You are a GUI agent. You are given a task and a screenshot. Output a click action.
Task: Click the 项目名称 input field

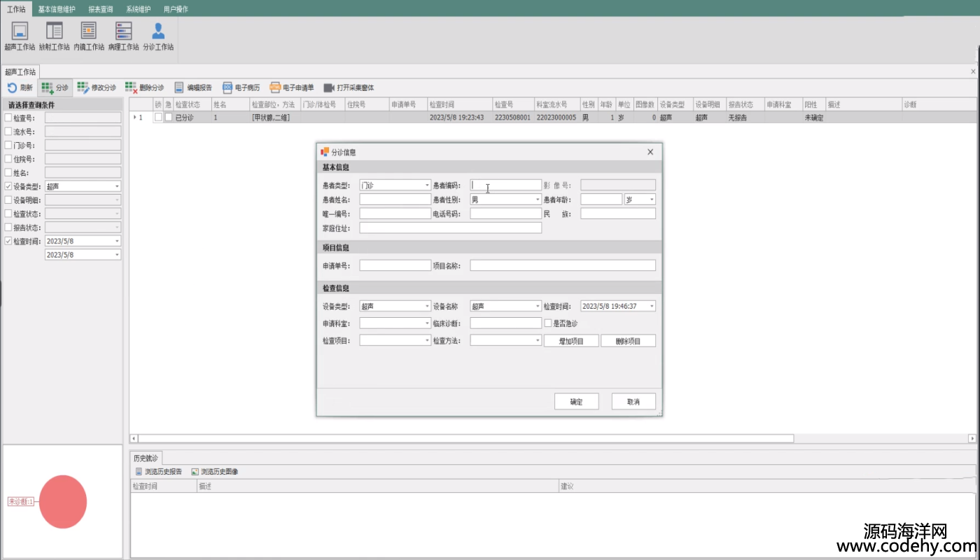[563, 265]
